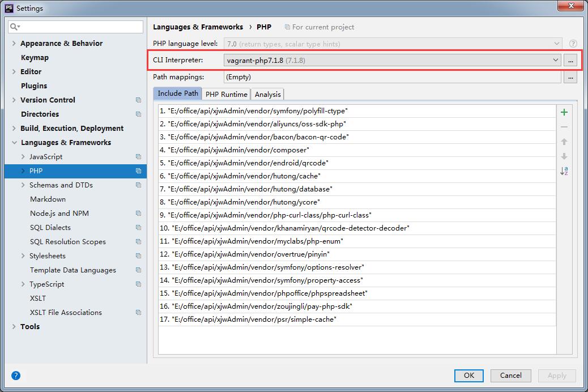This screenshot has height=392, width=588.
Task: Click the search magnifier icon
Action: (x=15, y=27)
